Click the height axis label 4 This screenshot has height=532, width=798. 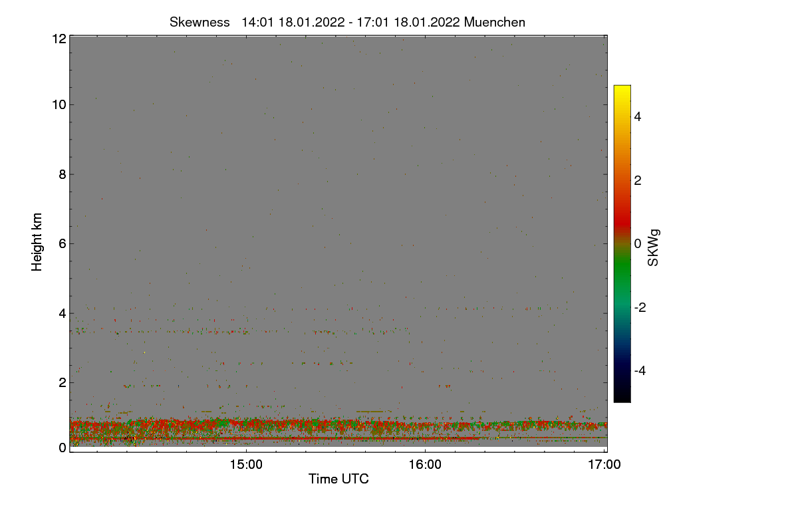[x=62, y=313]
